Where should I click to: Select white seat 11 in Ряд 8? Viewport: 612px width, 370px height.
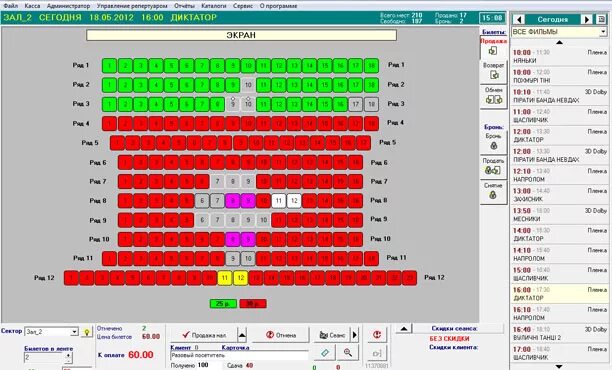279,201
